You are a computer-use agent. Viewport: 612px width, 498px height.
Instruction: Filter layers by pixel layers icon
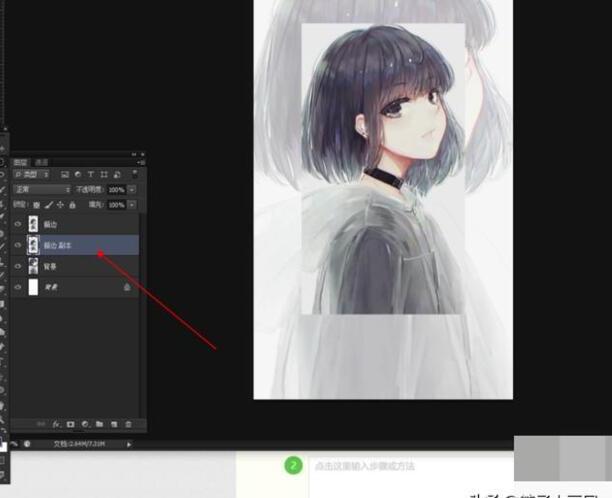65,174
